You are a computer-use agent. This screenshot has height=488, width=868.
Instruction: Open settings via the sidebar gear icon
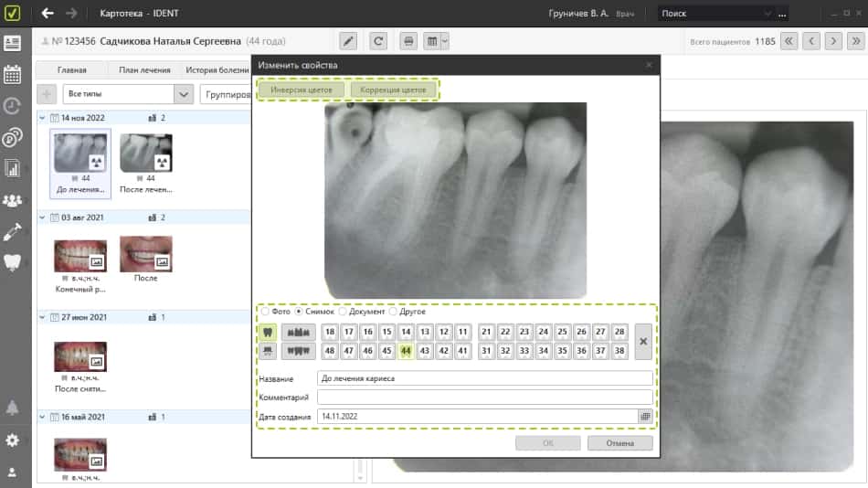point(13,440)
